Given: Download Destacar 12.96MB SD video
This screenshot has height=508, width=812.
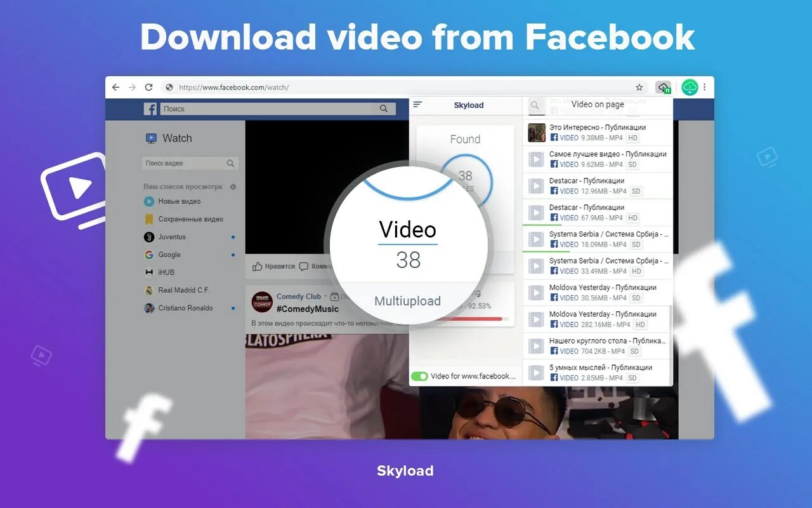Looking at the screenshot, I should coord(597,186).
